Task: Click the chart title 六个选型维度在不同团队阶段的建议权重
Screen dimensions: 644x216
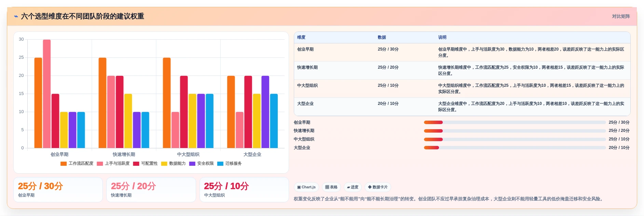Action: pyautogui.click(x=83, y=16)
